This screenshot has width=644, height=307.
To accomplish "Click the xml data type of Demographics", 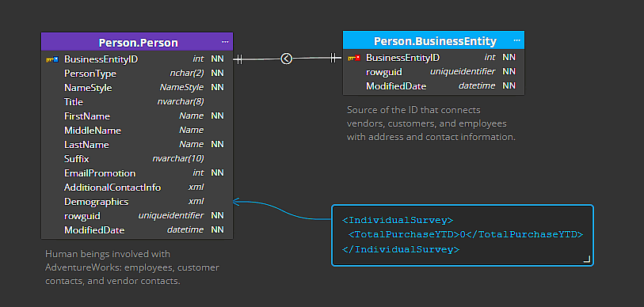I will [196, 202].
